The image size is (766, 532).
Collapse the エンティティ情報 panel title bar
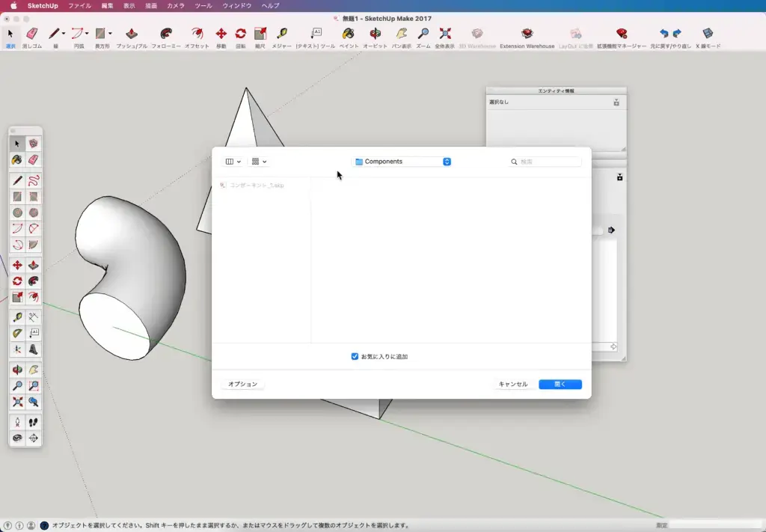click(556, 91)
